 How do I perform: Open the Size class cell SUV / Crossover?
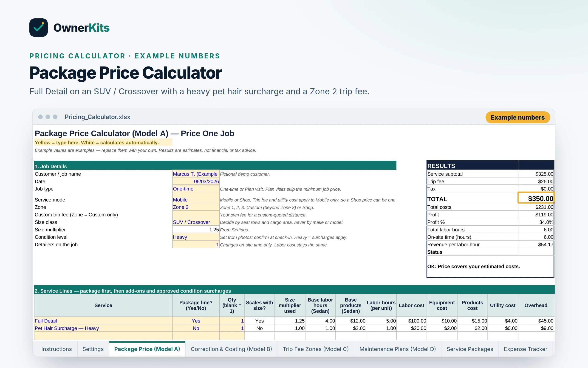click(x=196, y=222)
